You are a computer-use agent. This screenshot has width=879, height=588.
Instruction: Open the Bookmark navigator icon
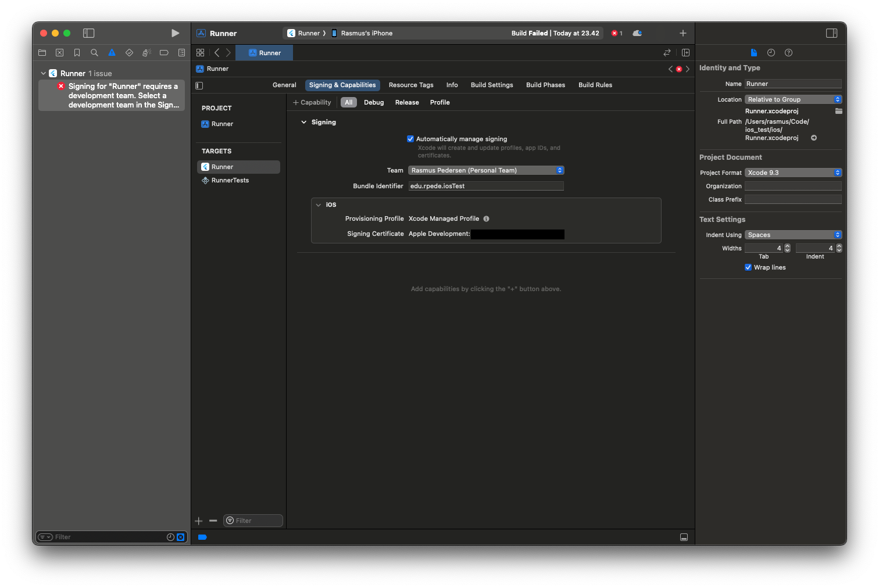click(x=77, y=52)
